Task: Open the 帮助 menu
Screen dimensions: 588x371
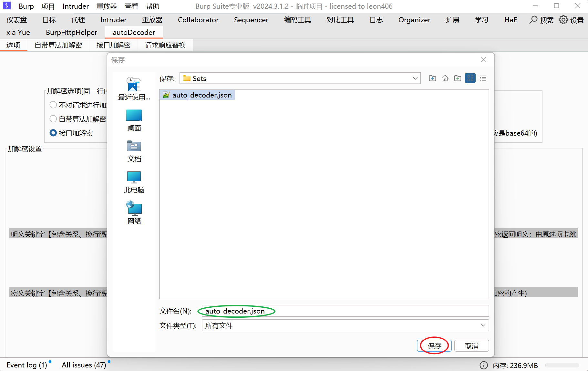Action: pos(153,6)
